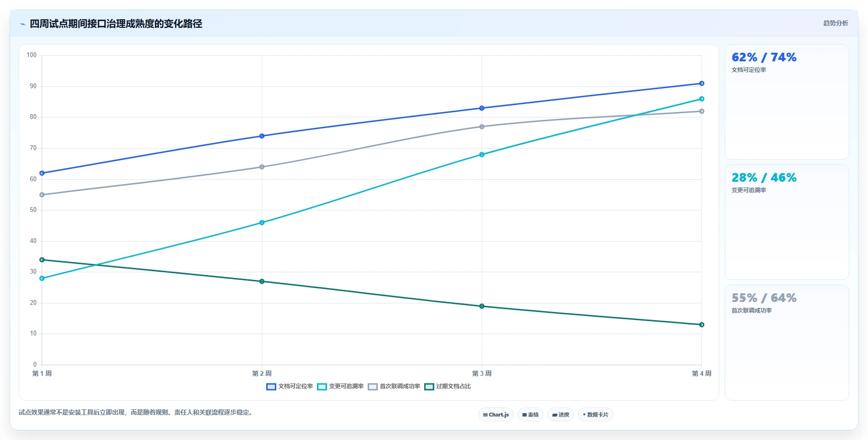Click the 50 label on the y-axis
The width and height of the screenshot is (868, 440).
point(33,210)
